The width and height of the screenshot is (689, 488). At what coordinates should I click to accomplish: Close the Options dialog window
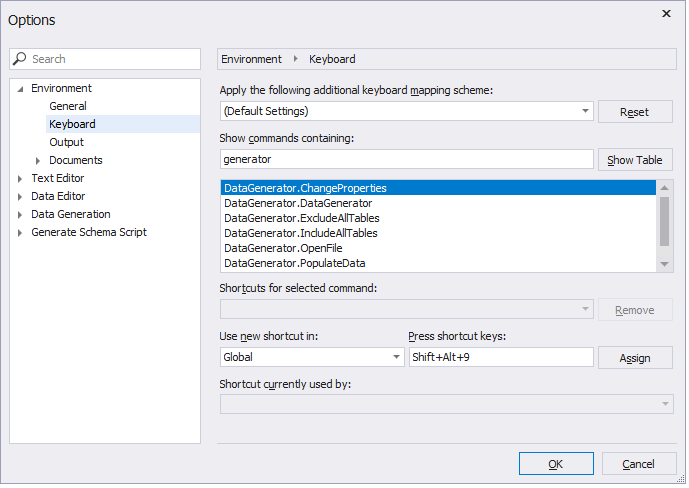[x=666, y=14]
